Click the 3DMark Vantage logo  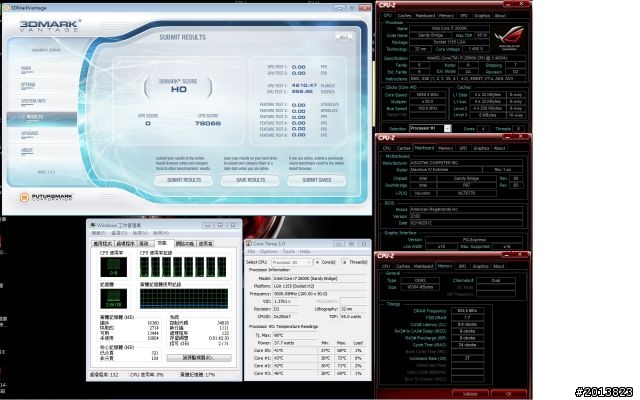pyautogui.click(x=50, y=26)
